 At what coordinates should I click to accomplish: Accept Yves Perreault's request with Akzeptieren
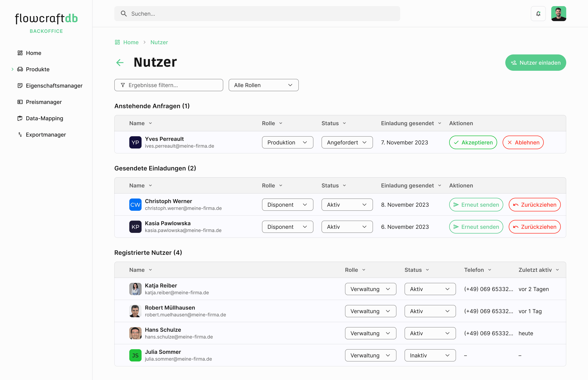pyautogui.click(x=473, y=142)
